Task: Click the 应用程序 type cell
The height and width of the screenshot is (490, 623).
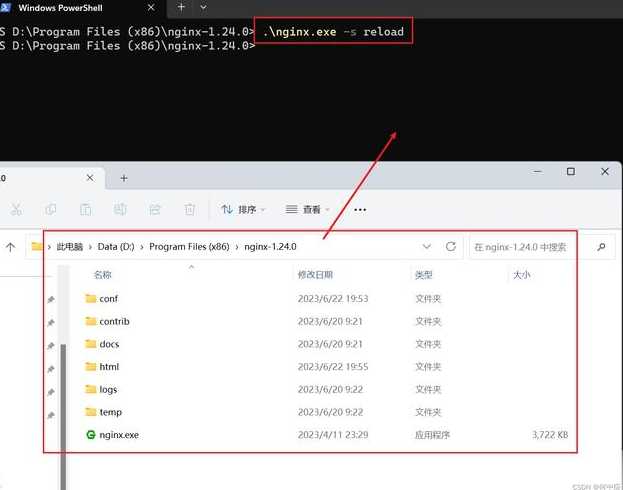Action: [x=432, y=435]
